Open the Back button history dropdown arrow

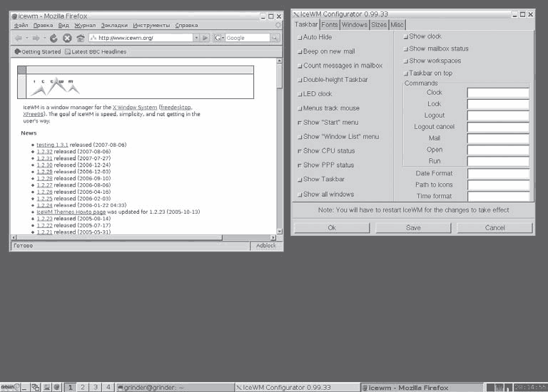point(26,38)
